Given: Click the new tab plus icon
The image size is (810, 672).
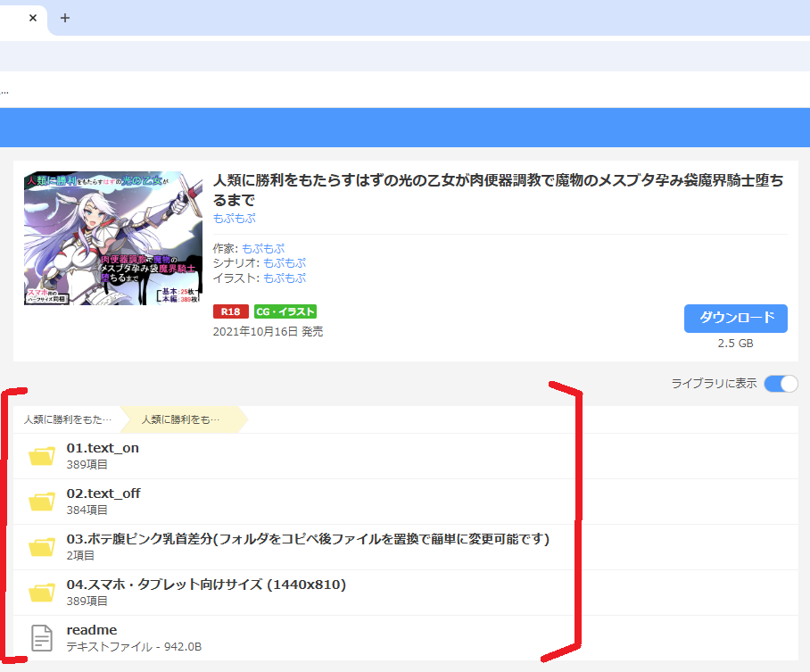Looking at the screenshot, I should point(64,17).
